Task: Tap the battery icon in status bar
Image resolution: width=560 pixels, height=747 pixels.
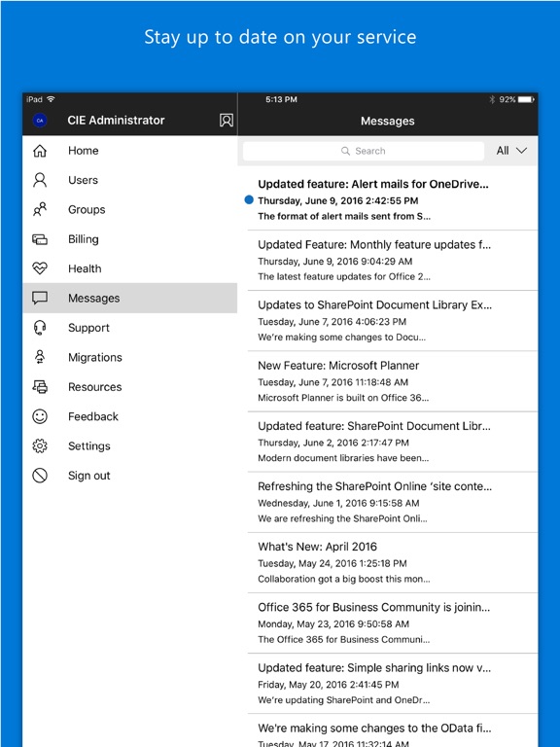Action: (x=526, y=99)
